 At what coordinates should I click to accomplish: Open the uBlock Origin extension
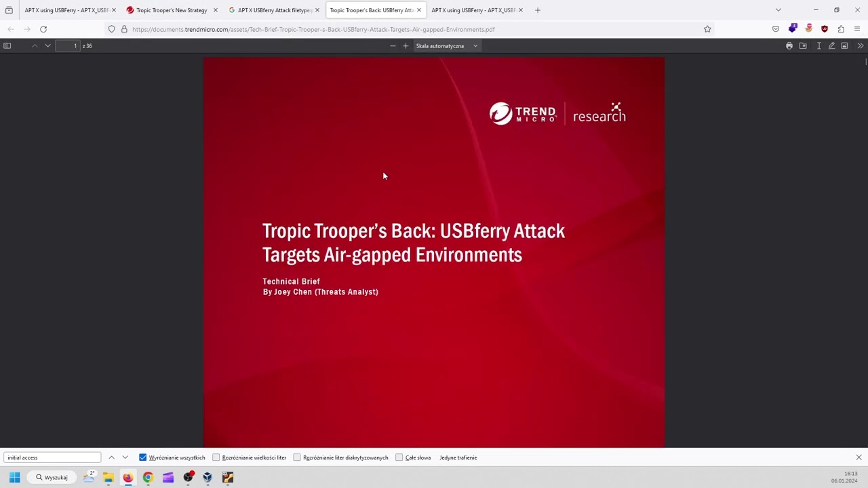click(825, 29)
